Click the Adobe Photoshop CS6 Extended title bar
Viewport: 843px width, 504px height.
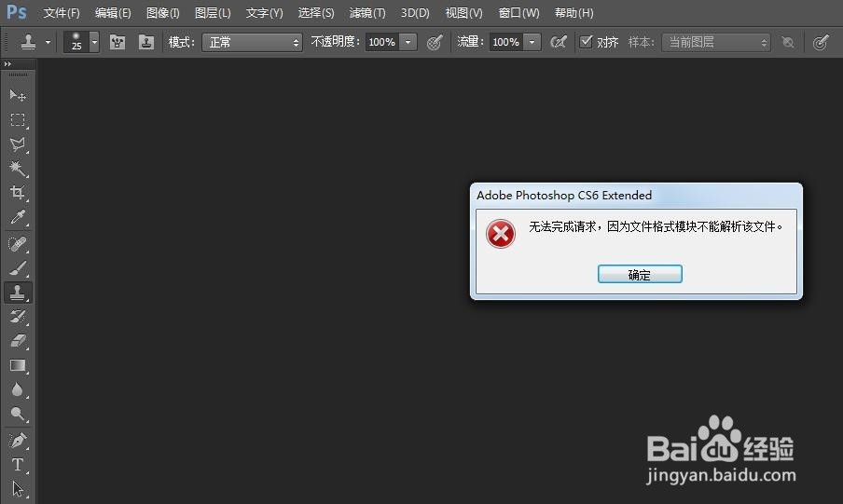point(636,196)
